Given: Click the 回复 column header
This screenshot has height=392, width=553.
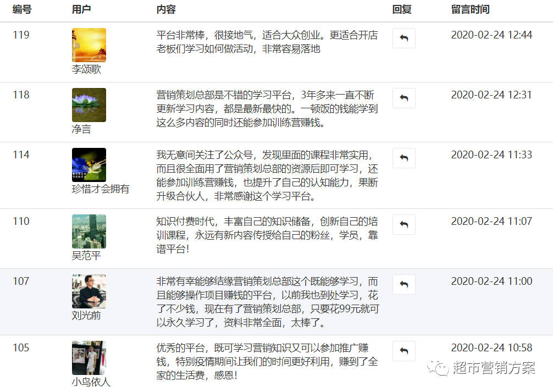Looking at the screenshot, I should coord(402,9).
